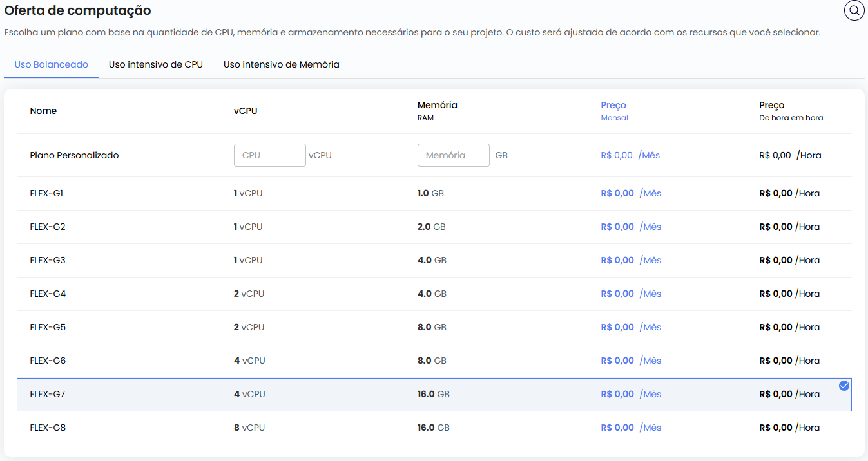
Task: Select the FLEX-G2 plan
Action: click(434, 227)
